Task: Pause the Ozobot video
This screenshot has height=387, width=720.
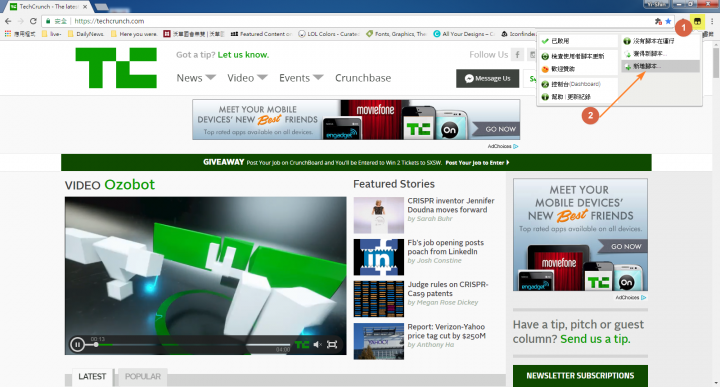Action: 77,344
